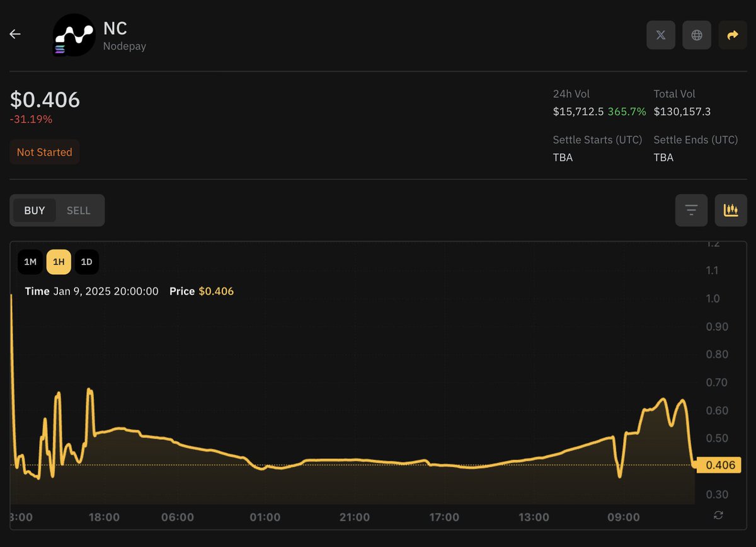Click the 0.50 price axis label
Viewport: 756px width, 547px height.
coord(717,439)
